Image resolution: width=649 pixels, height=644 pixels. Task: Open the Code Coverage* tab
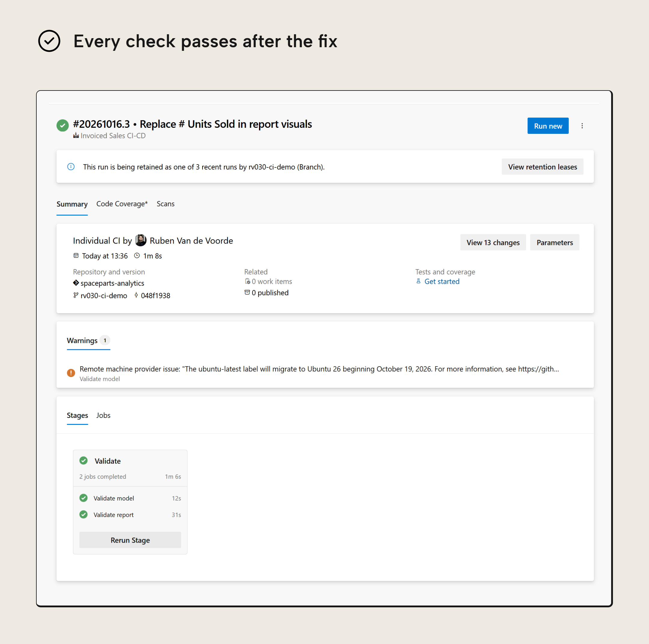pyautogui.click(x=122, y=204)
